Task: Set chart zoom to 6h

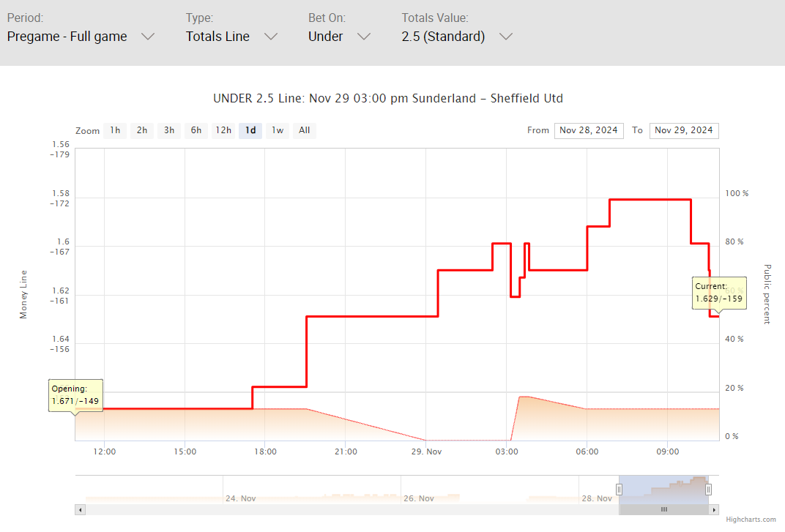Action: pos(196,131)
